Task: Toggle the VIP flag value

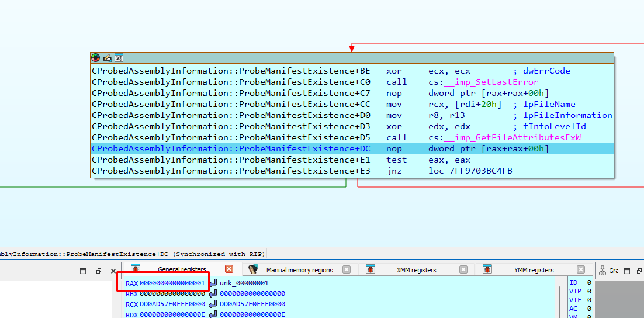Action: [x=589, y=291]
